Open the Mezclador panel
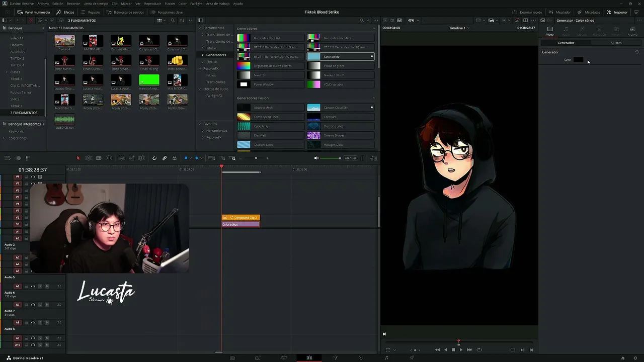This screenshot has width=644, height=362. point(560,12)
